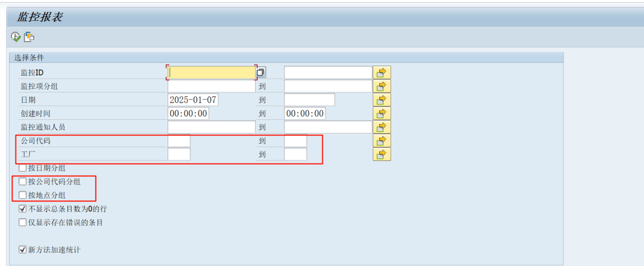The image size is (644, 266).
Task: Click the 监控项分组 to-value field
Action: [x=328, y=86]
